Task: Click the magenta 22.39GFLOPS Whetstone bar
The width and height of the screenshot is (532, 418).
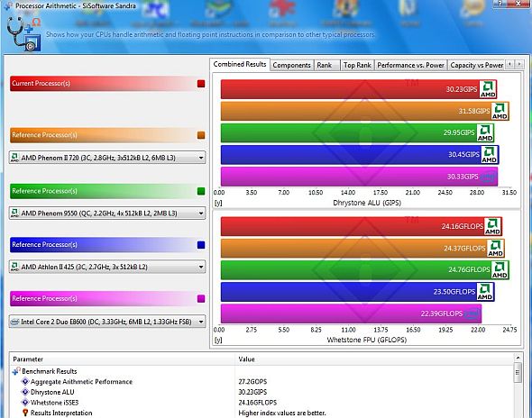Action: (351, 313)
